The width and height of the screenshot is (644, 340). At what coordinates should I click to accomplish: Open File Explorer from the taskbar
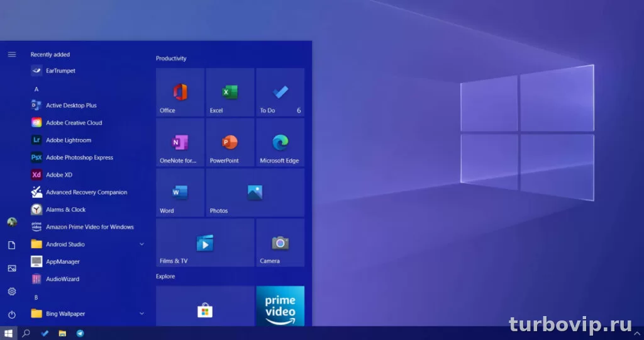[x=62, y=333]
